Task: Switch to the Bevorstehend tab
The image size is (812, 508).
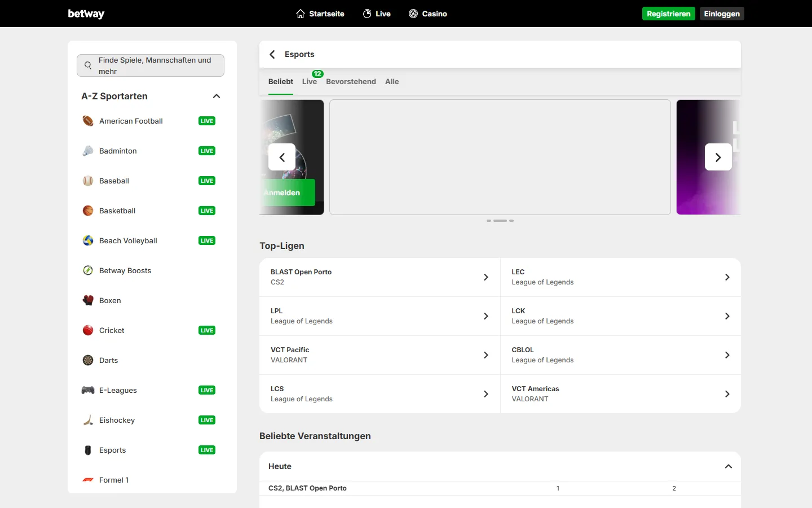Action: coord(351,82)
